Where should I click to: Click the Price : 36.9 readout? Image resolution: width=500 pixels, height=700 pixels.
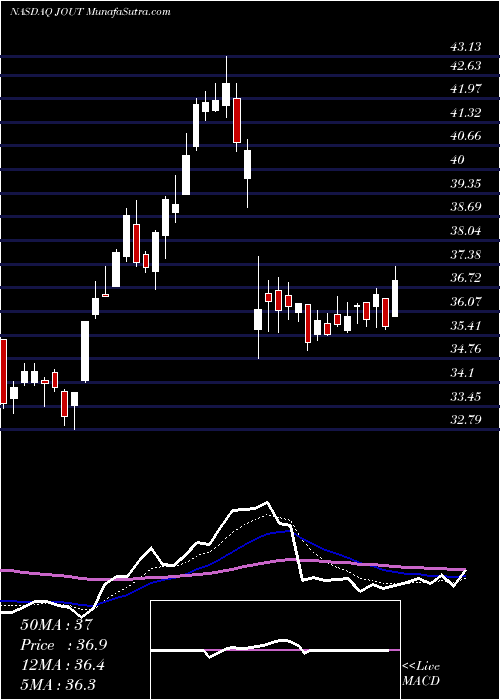[64, 645]
